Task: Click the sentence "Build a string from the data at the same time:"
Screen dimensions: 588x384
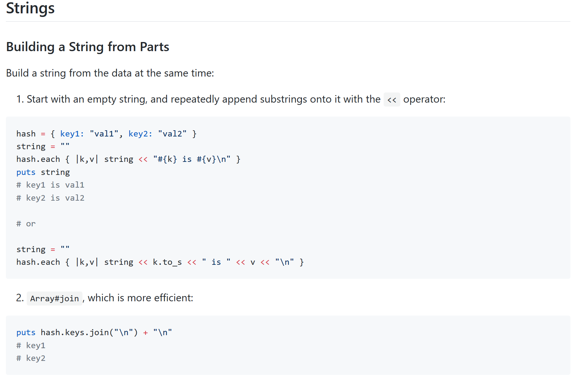Action: click(x=110, y=73)
